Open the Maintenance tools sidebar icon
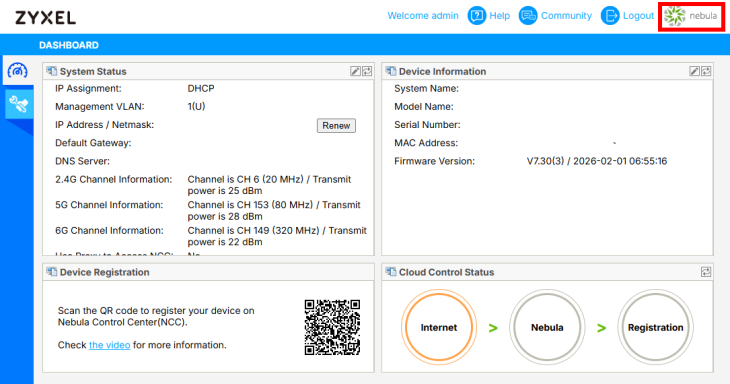Screen dimensions: 730x384 (x=19, y=104)
